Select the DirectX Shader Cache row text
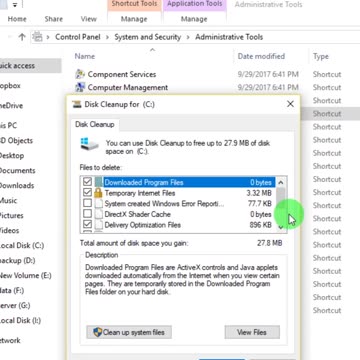The height and width of the screenshot is (360, 360). pyautogui.click(x=137, y=214)
